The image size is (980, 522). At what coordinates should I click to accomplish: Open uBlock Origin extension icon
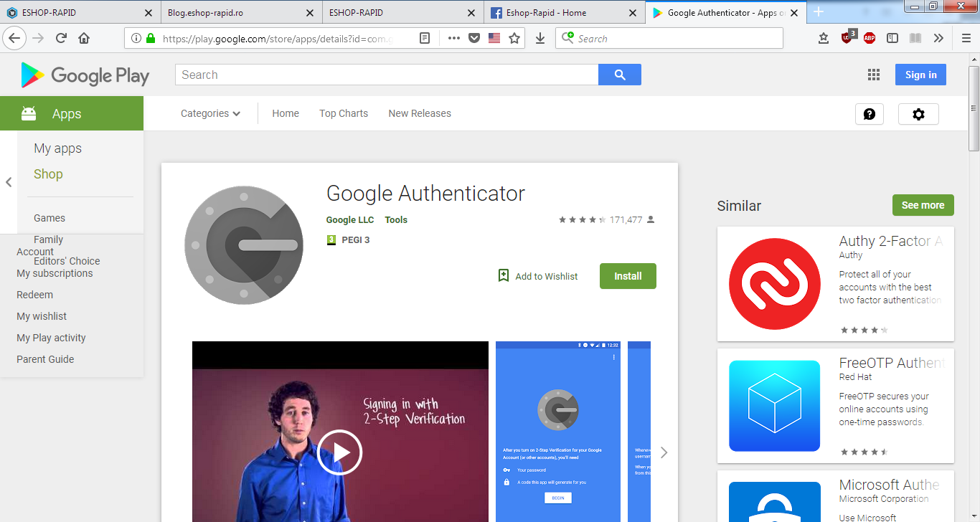[847, 37]
